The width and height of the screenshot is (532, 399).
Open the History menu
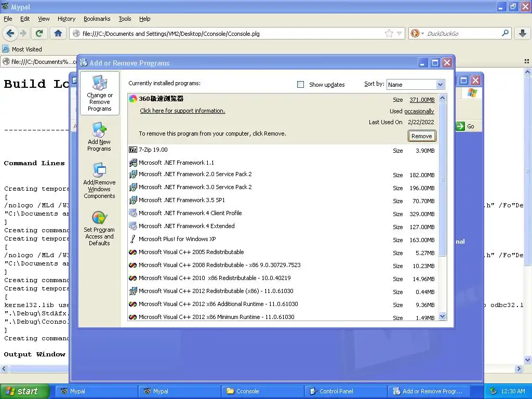pyautogui.click(x=66, y=19)
